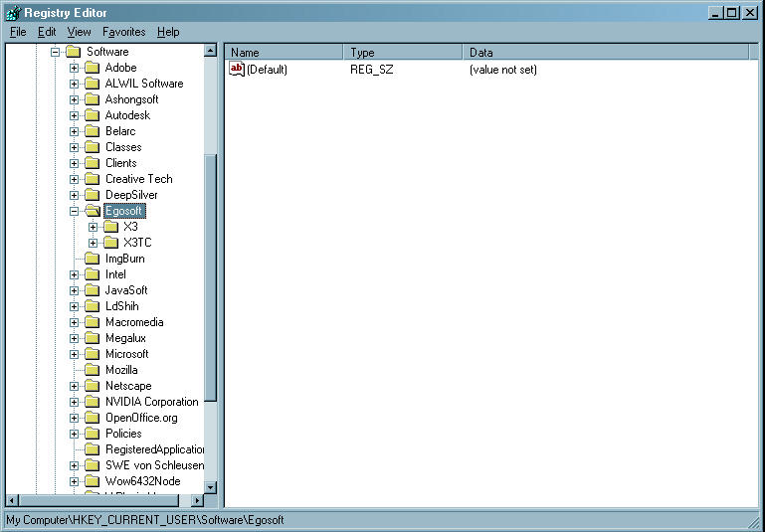The width and height of the screenshot is (765, 532).
Task: Minimize the Registry Editor window
Action: pyautogui.click(x=715, y=13)
